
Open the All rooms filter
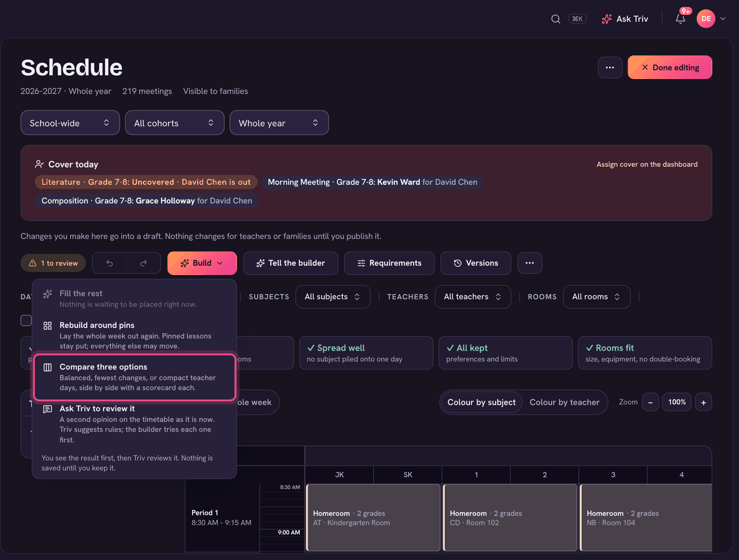coord(596,297)
